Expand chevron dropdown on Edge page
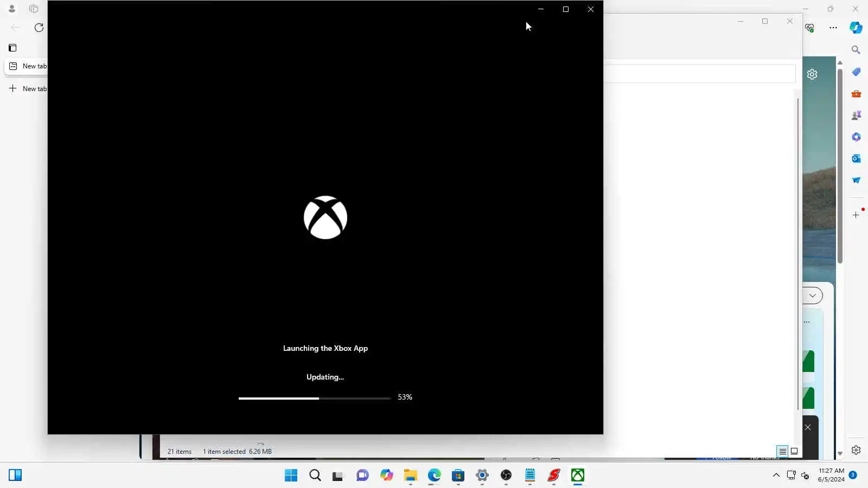Viewport: 868px width, 488px height. tap(812, 296)
